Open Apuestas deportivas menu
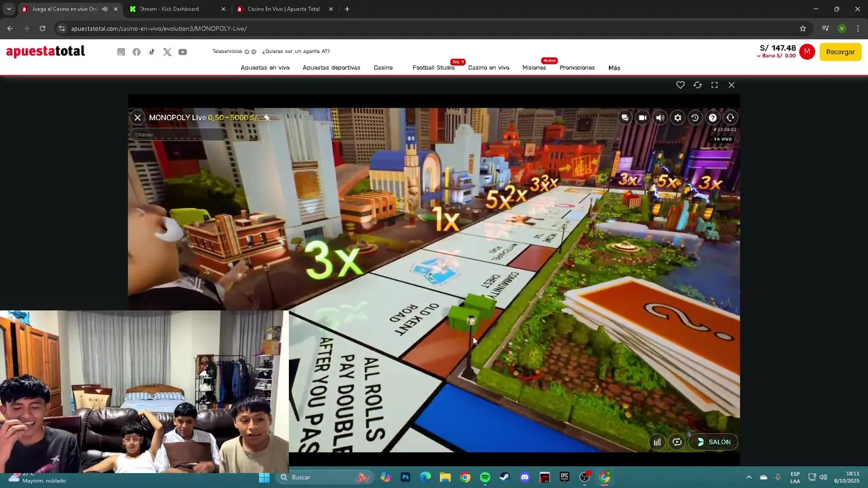 tap(332, 68)
